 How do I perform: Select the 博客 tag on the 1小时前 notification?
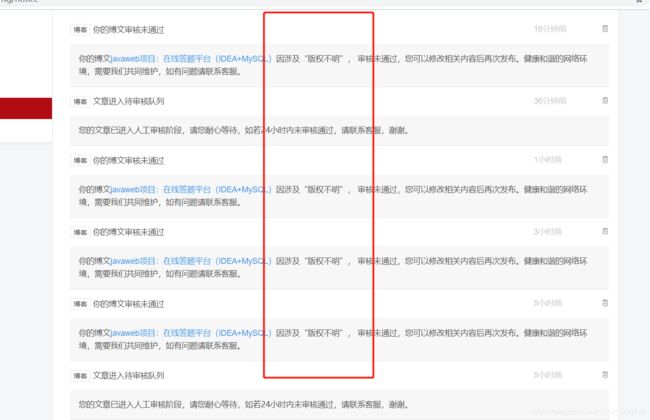point(79,160)
